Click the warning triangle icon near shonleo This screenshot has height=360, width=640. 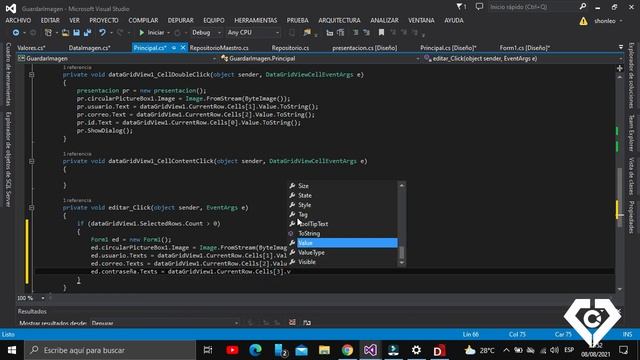coord(583,21)
